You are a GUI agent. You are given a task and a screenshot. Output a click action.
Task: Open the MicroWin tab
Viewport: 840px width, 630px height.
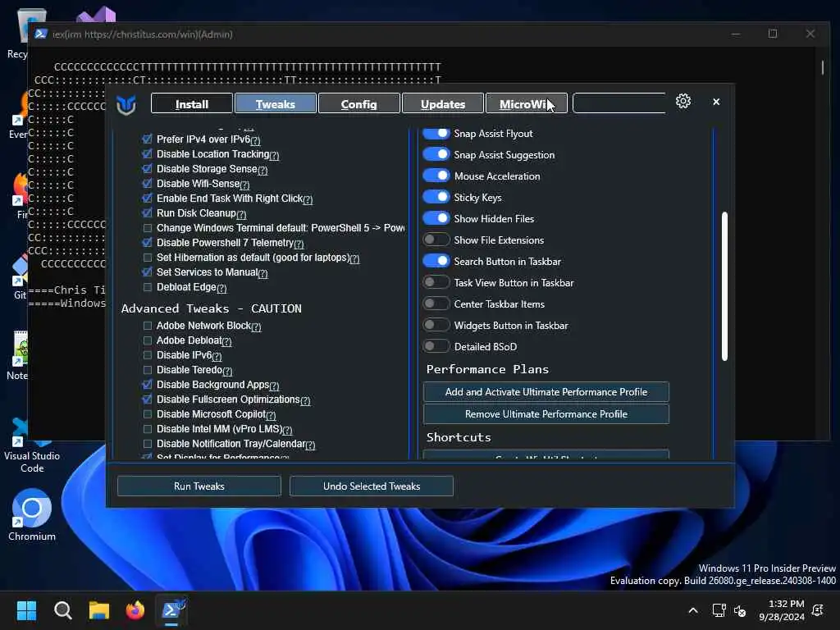pyautogui.click(x=526, y=104)
